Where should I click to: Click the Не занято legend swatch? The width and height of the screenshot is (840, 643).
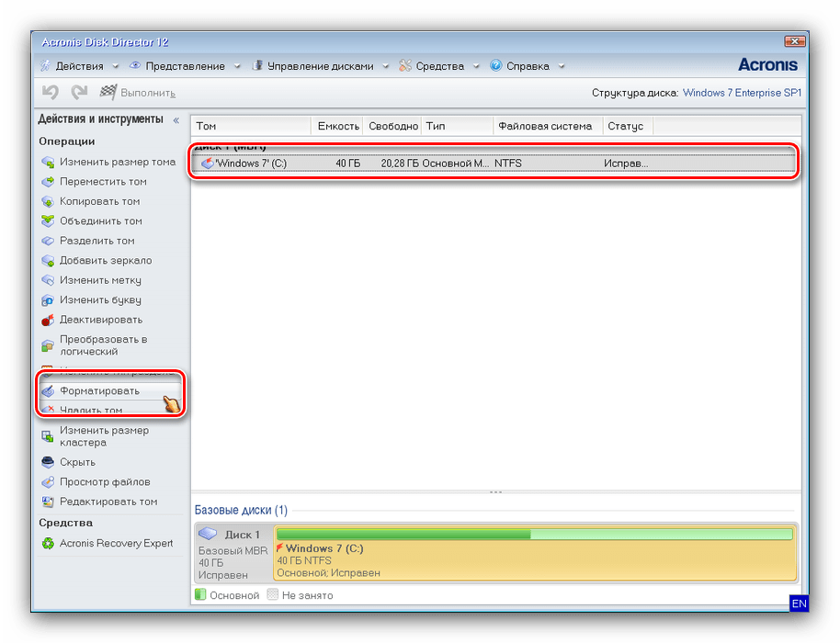pyautogui.click(x=273, y=594)
